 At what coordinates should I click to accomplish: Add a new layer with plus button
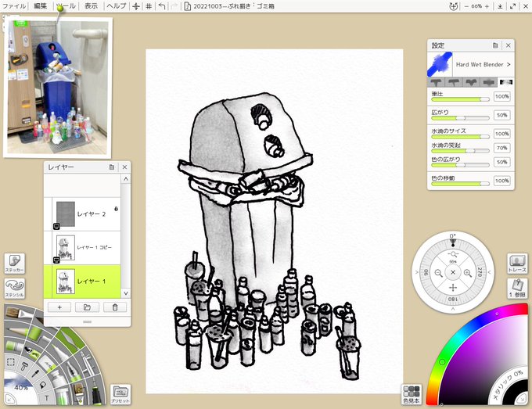tap(59, 307)
